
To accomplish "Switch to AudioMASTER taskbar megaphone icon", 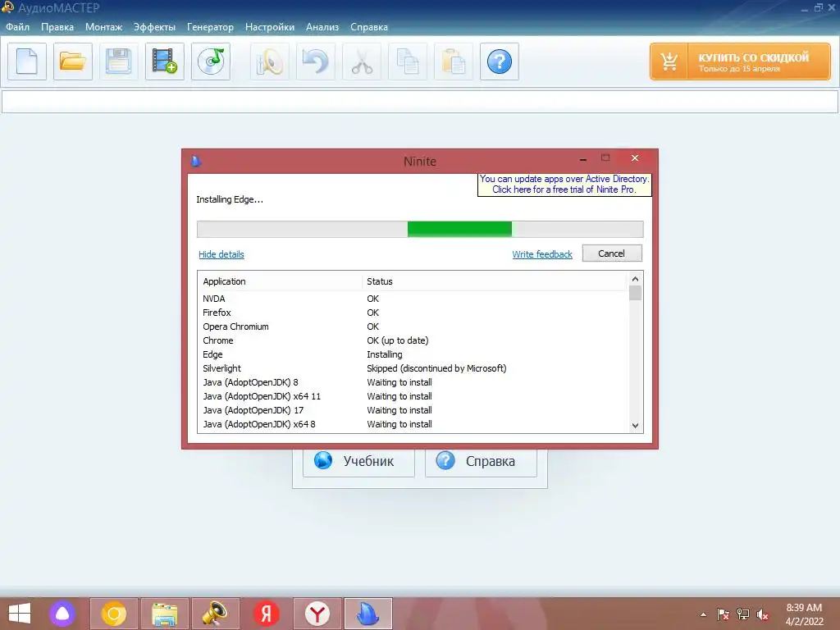I will (215, 614).
